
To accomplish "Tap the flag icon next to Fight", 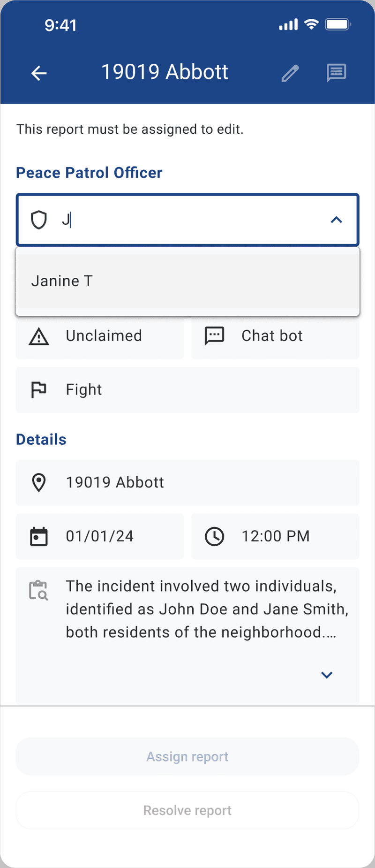I will [x=39, y=390].
